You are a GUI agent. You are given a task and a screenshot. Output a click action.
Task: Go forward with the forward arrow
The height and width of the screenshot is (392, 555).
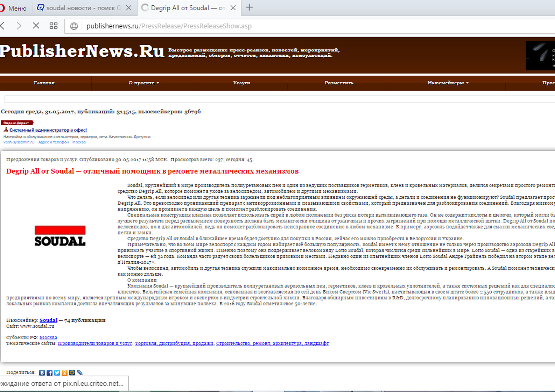[x=19, y=26]
